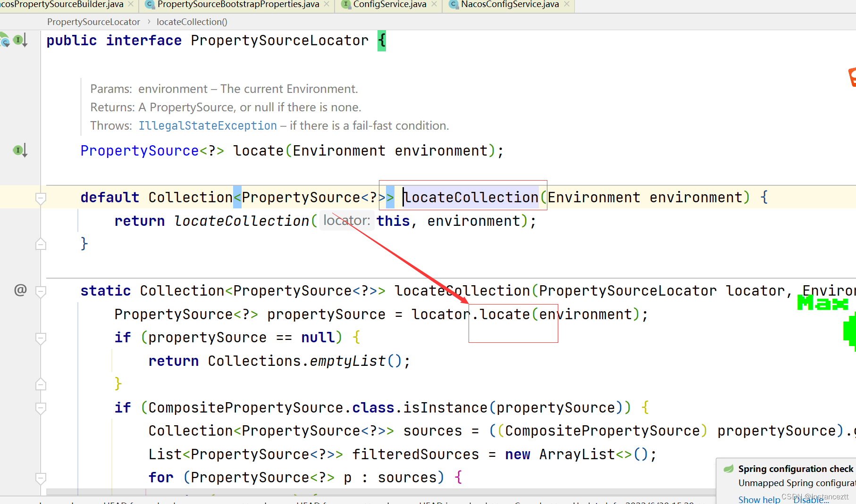Click implemented-method gutter icon beside locate()
Screen dimensions: 856x504
(x=20, y=150)
